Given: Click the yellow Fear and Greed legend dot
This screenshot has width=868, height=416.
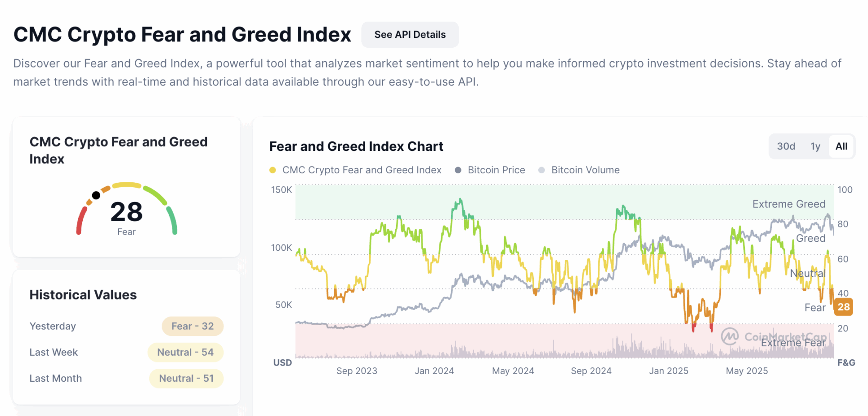Looking at the screenshot, I should click(x=273, y=170).
